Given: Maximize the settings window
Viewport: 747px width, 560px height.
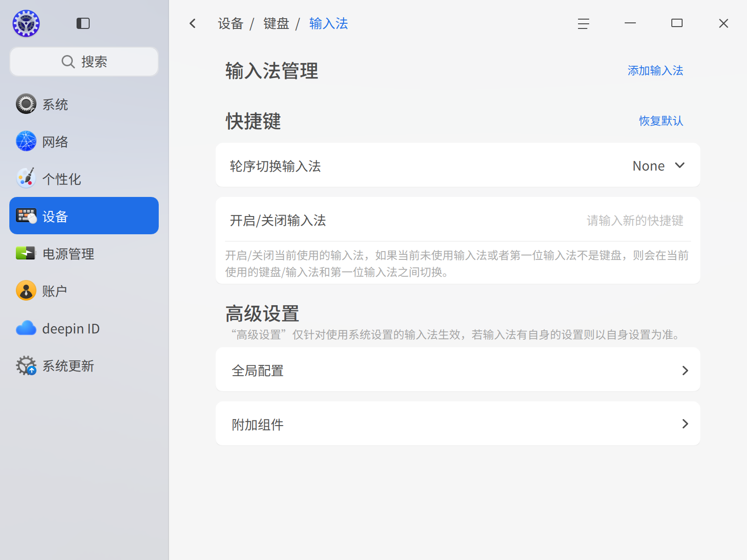Looking at the screenshot, I should 677,23.
